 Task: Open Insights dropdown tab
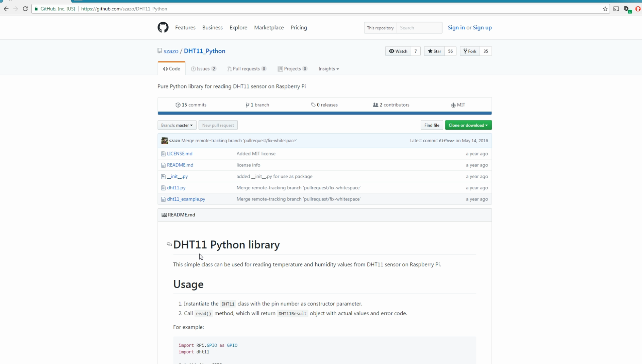point(328,69)
